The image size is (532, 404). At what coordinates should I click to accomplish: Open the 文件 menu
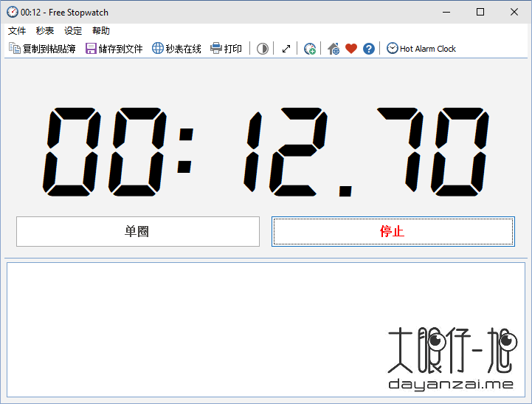pos(17,31)
